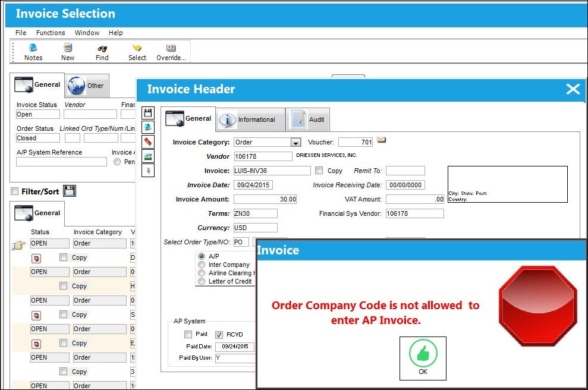Select the General tab above Invoice Status

click(37, 84)
